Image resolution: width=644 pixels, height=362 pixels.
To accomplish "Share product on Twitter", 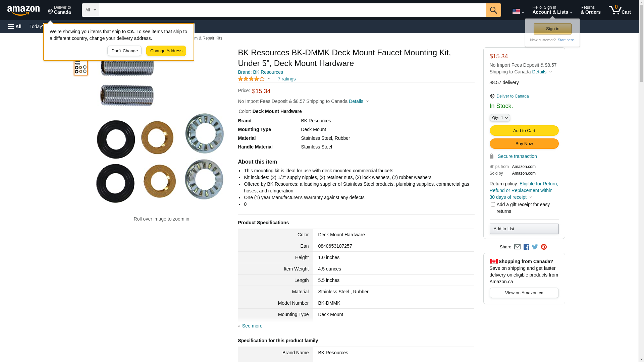I will [535, 247].
